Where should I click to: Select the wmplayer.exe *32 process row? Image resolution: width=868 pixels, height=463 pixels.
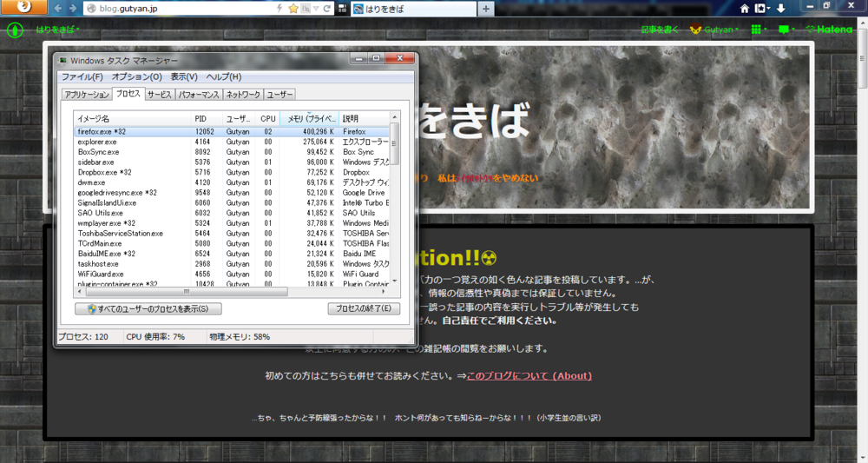click(x=232, y=223)
